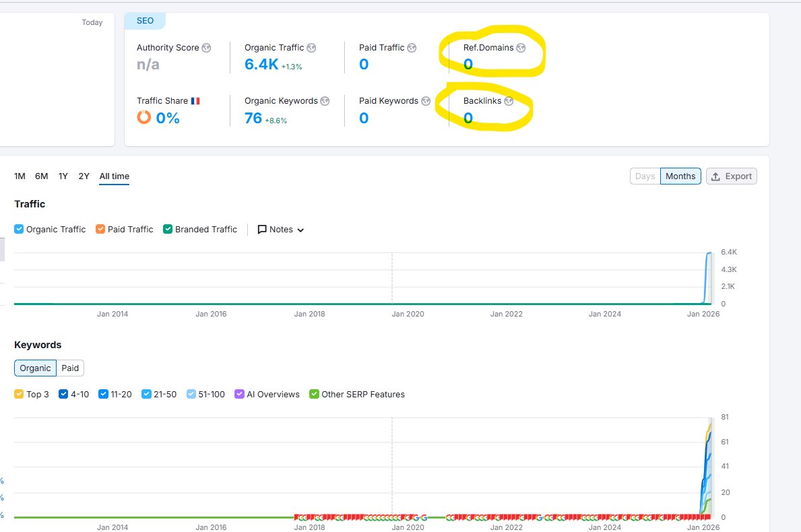Click globe icon beside Ref.Domains label
The image size is (801, 532).
click(x=521, y=48)
